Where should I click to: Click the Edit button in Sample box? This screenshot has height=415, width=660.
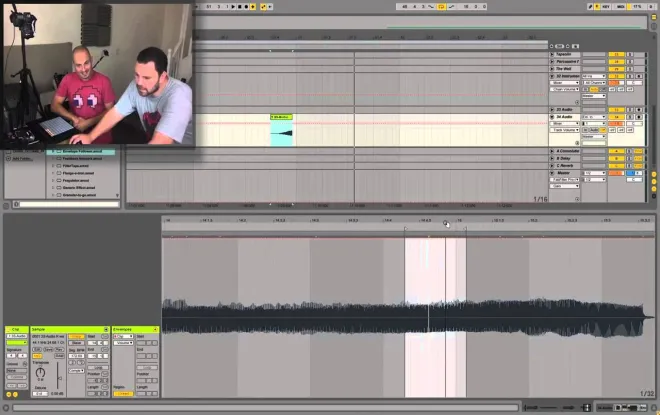click(37, 349)
